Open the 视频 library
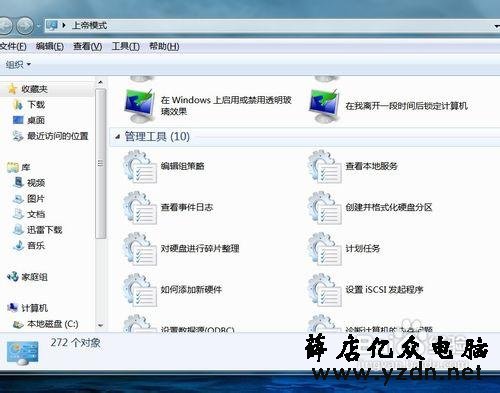The image size is (500, 393). pyautogui.click(x=36, y=183)
